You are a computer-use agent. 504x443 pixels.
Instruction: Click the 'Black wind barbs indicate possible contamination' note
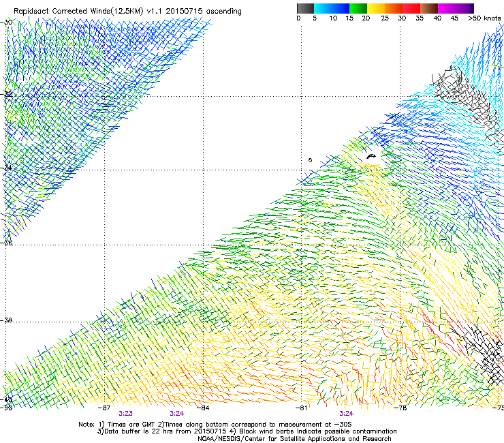318,431
